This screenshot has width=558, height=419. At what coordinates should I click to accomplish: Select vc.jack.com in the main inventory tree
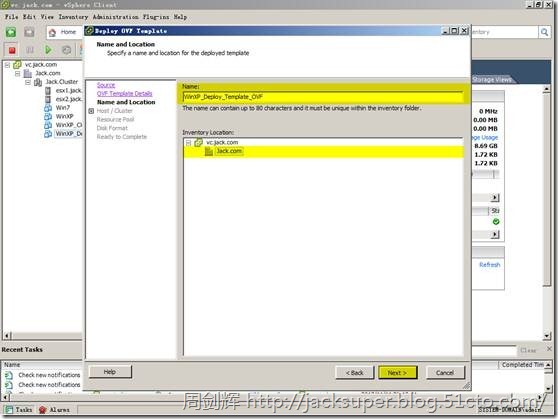(41, 64)
